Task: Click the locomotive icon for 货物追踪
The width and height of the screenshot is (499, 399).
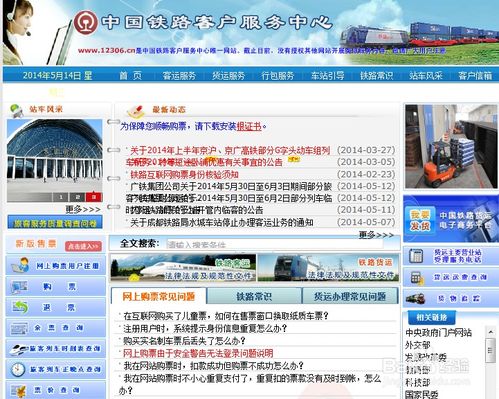Action: [415, 298]
